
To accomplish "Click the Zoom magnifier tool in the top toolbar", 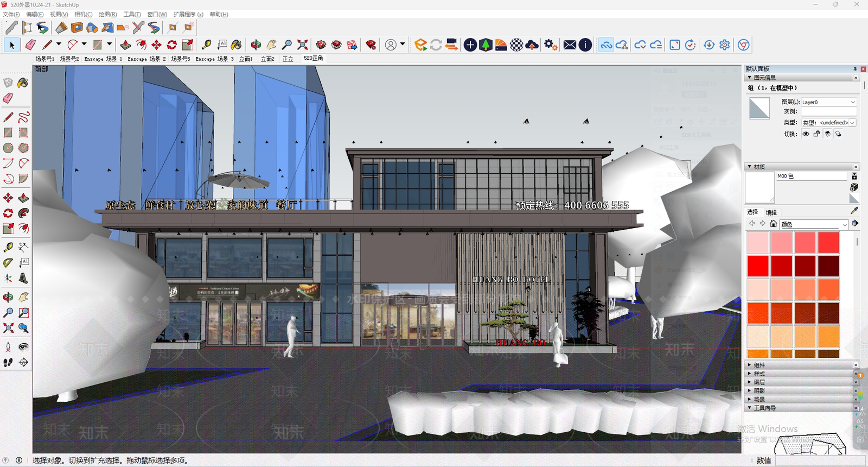I will [x=287, y=45].
